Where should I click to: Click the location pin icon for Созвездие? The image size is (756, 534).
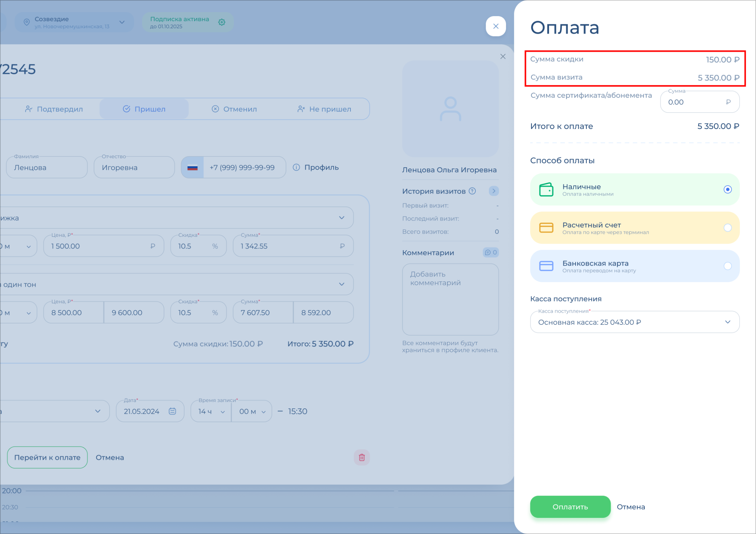pos(27,22)
